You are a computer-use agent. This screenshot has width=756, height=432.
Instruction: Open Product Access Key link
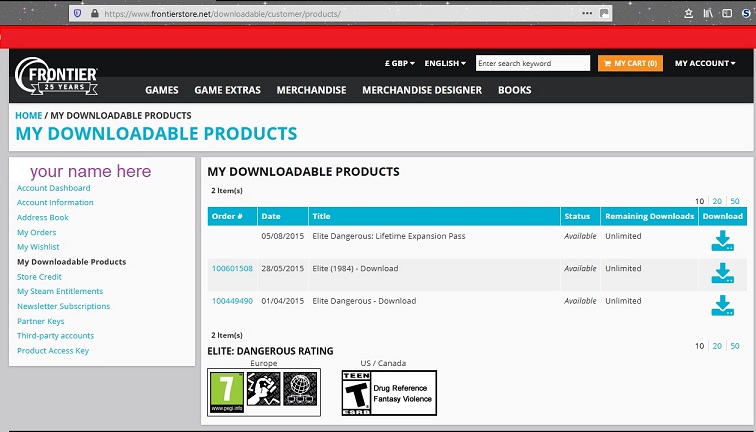point(53,351)
